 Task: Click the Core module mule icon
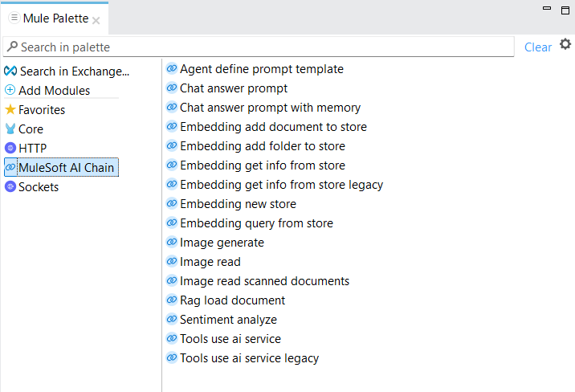[x=10, y=129]
